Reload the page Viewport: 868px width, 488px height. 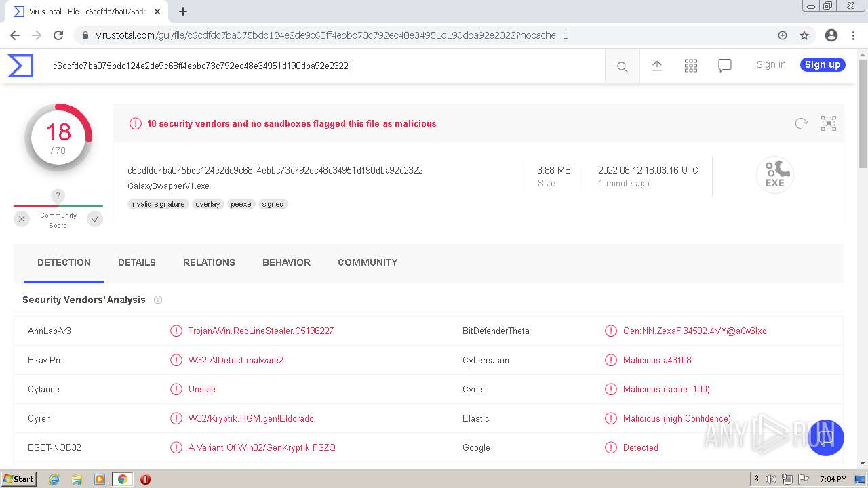coord(58,35)
